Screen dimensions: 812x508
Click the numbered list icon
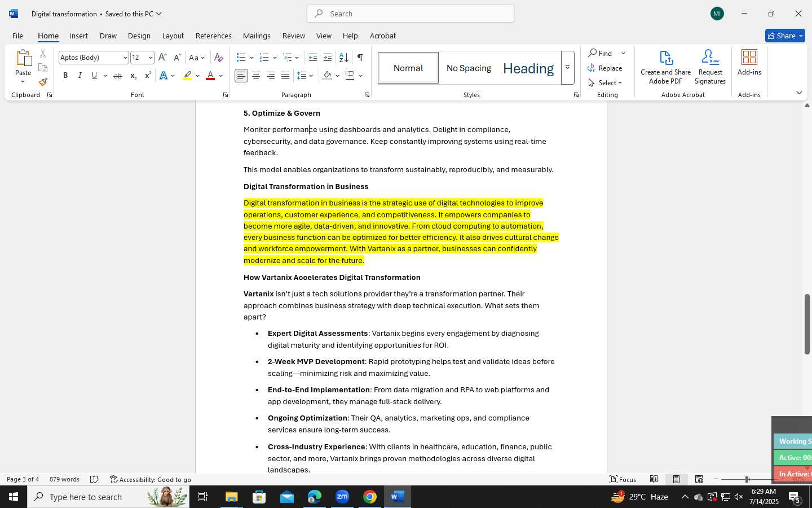point(264,58)
